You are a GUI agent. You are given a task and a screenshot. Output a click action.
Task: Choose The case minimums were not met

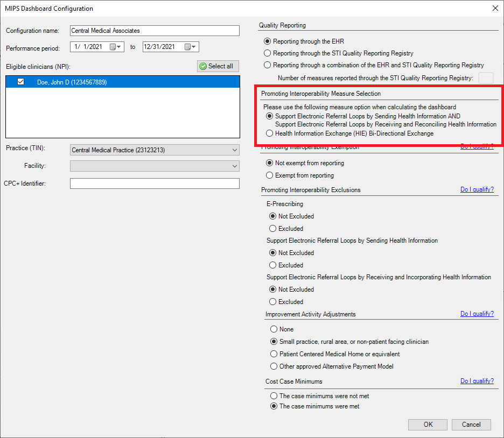coord(273,396)
